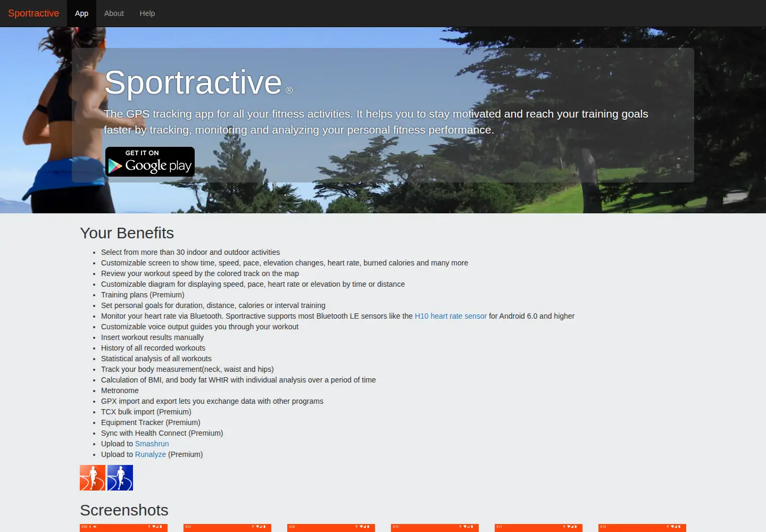The height and width of the screenshot is (532, 766).
Task: Click the large Sportractive hero title
Action: [x=193, y=82]
